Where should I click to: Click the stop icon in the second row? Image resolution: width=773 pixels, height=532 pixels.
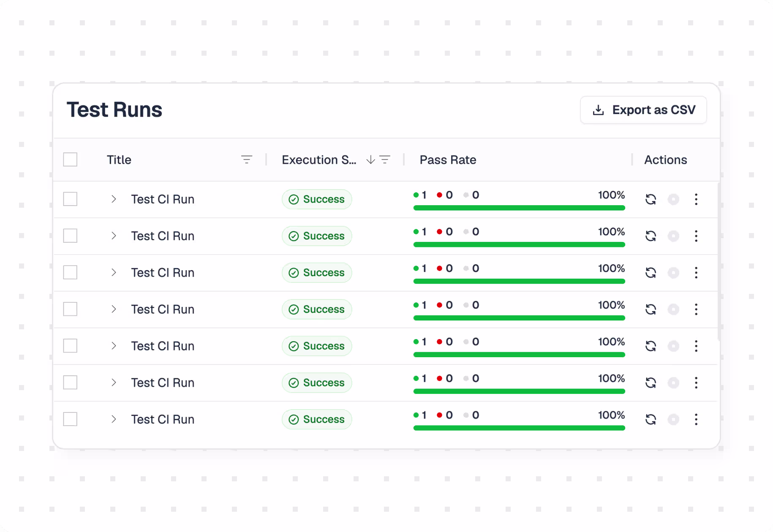673,236
